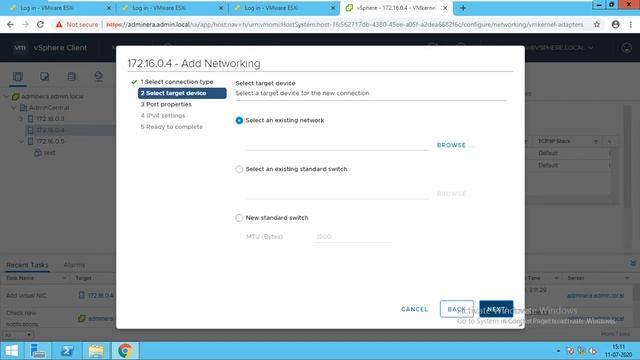The width and height of the screenshot is (640, 360).
Task: Switch to first Log in - VMware ESXi tab
Action: pyautogui.click(x=60, y=8)
